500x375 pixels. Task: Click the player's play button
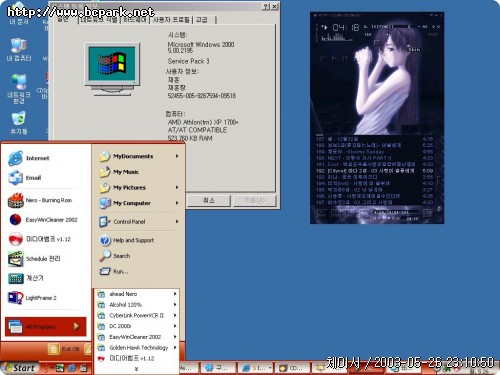tap(334, 59)
